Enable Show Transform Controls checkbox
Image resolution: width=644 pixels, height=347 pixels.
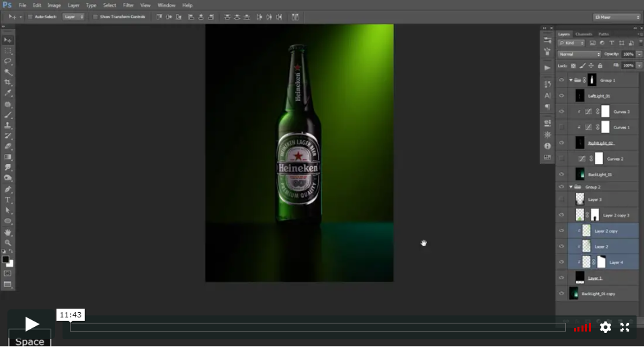(x=95, y=17)
